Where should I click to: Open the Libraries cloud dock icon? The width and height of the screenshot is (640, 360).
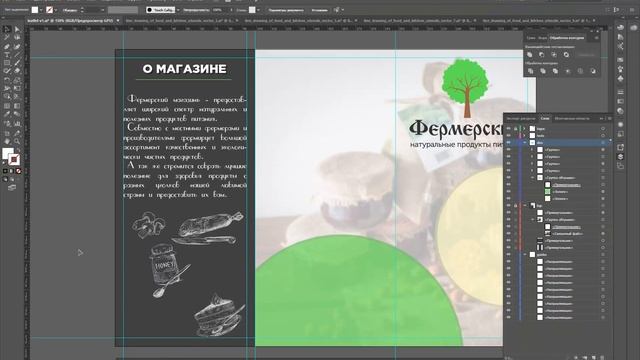click(634, 28)
